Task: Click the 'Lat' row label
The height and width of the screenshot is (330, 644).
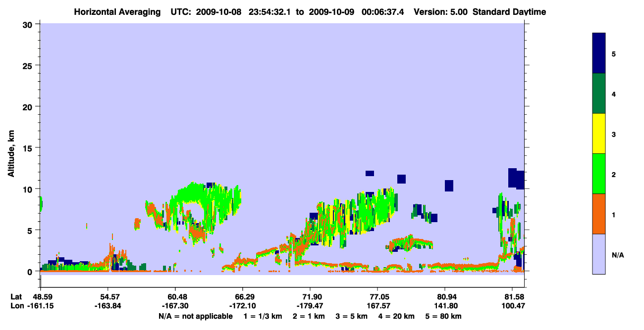Action: [16, 296]
